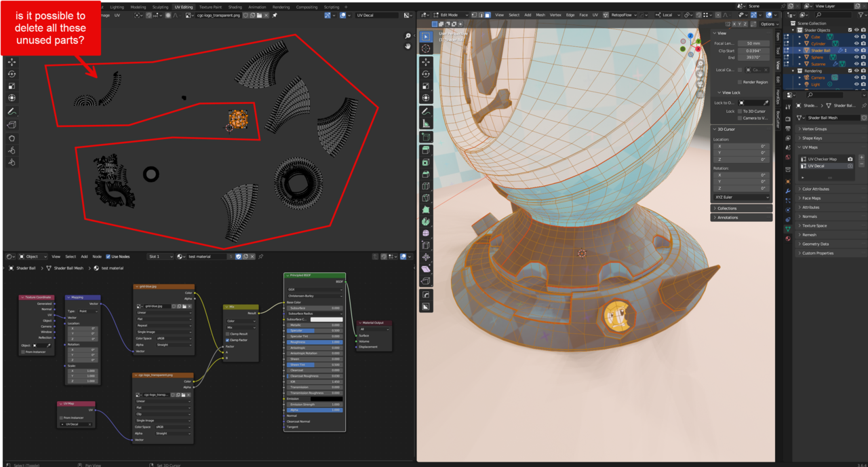Open Object Data properties tab
Screen dimensions: 868x467
point(788,229)
